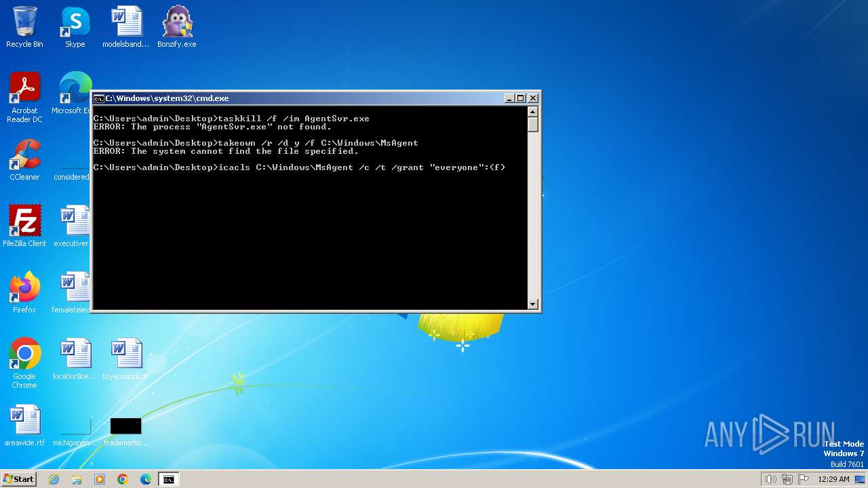Select the areawide.rtf document icon
868x488 pixels.
pyautogui.click(x=24, y=426)
